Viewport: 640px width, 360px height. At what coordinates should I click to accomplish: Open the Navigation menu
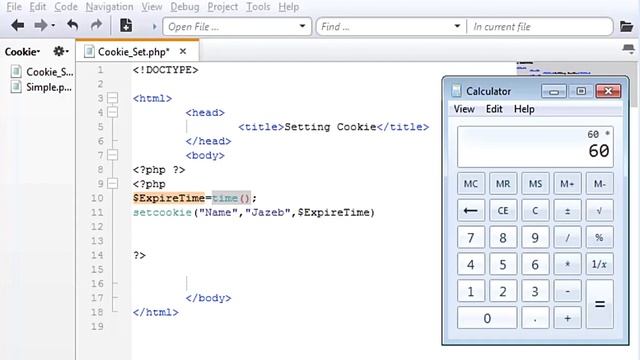109,7
